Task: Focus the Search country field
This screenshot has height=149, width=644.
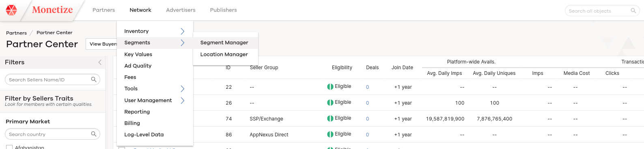Action: (52, 134)
